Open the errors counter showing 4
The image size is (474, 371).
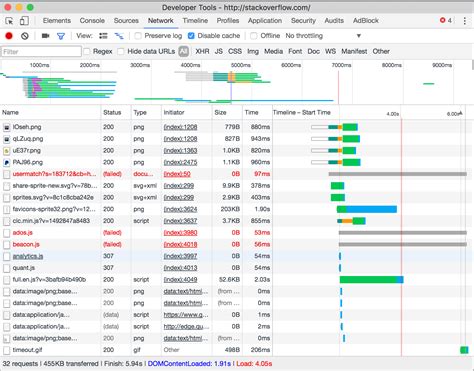[x=446, y=21]
